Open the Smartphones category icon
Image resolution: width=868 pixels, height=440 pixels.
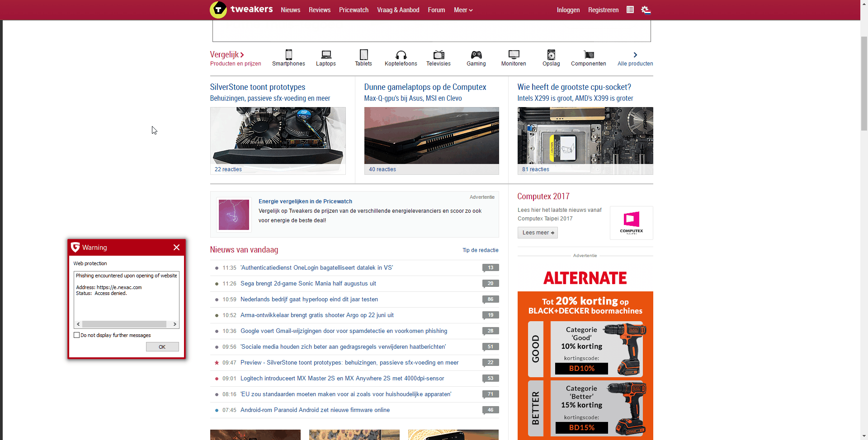pos(288,55)
